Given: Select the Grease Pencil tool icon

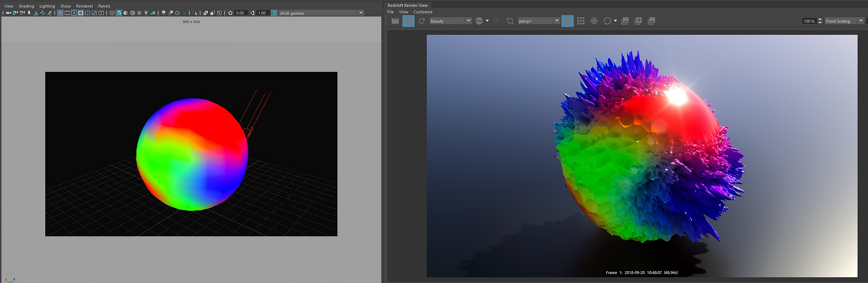Looking at the screenshot, I should pyautogui.click(x=50, y=13).
